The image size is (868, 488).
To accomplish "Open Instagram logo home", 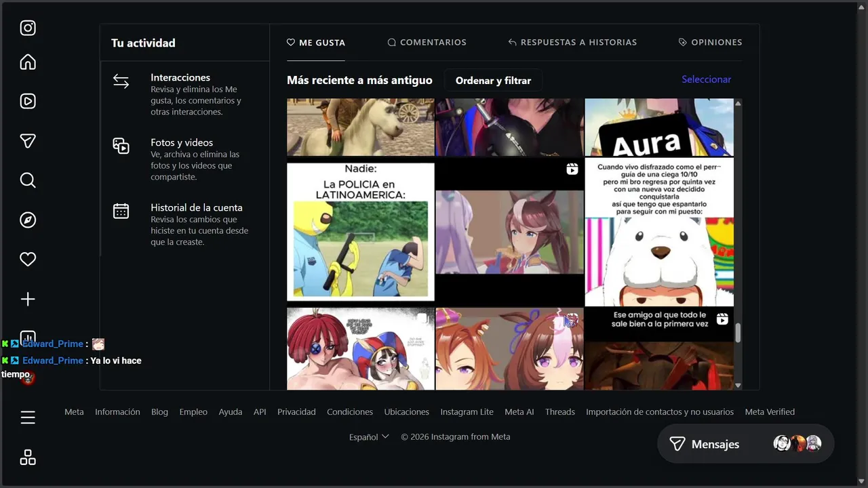I will (28, 28).
